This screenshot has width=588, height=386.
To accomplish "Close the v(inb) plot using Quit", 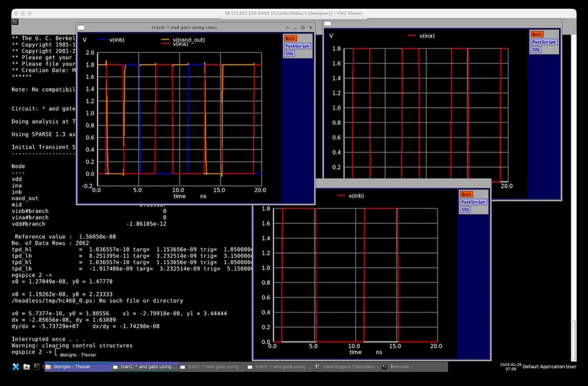I will pyautogui.click(x=466, y=194).
